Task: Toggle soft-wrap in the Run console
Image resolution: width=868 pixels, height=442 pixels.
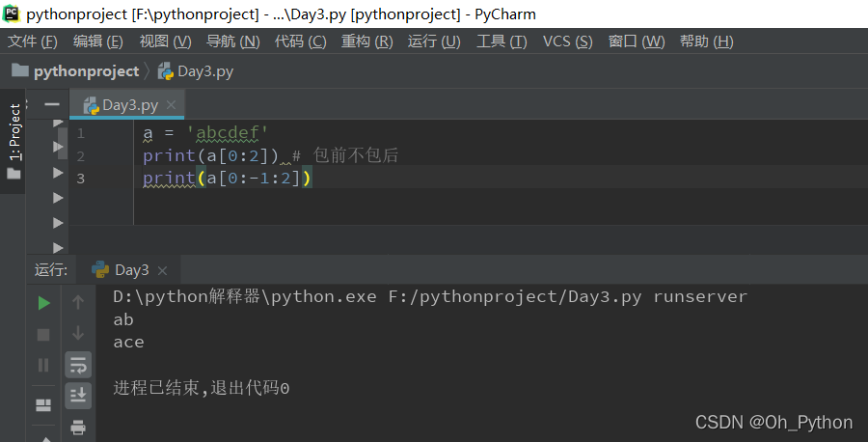Action: pyautogui.click(x=78, y=364)
